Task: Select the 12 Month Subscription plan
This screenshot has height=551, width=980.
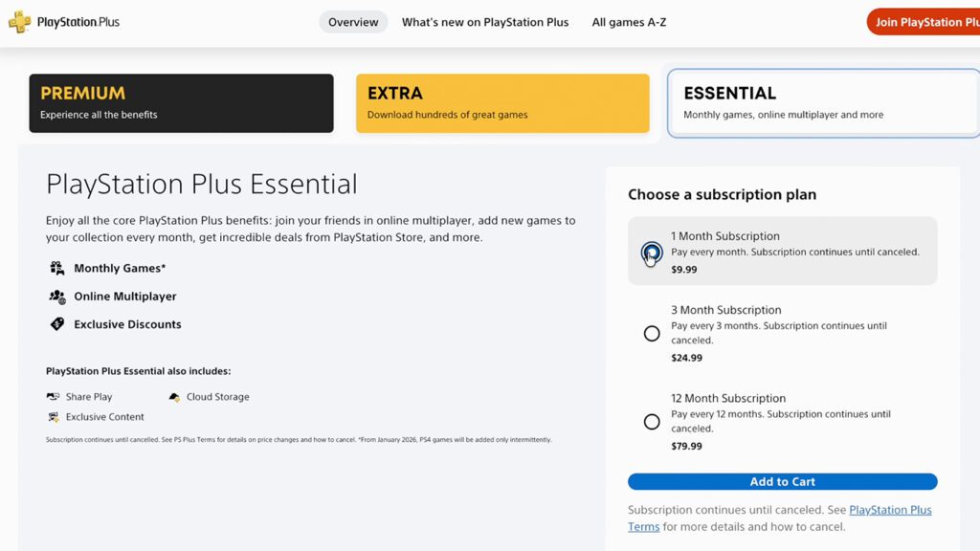Action: [x=652, y=421]
